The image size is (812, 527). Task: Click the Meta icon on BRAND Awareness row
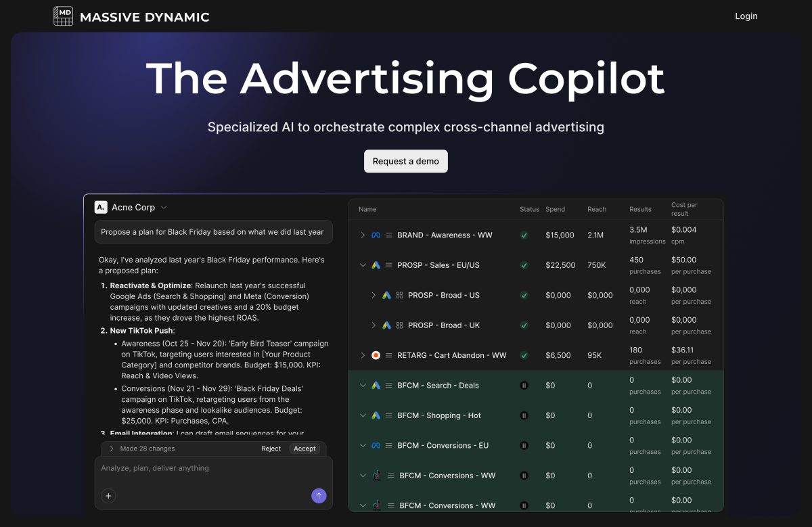(x=376, y=235)
